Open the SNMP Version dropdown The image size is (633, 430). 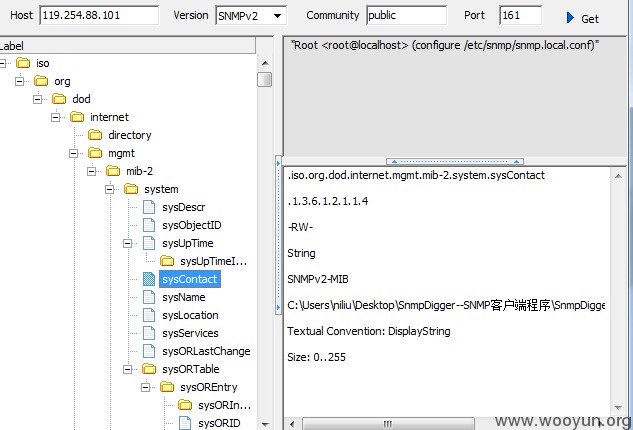pyautogui.click(x=277, y=16)
